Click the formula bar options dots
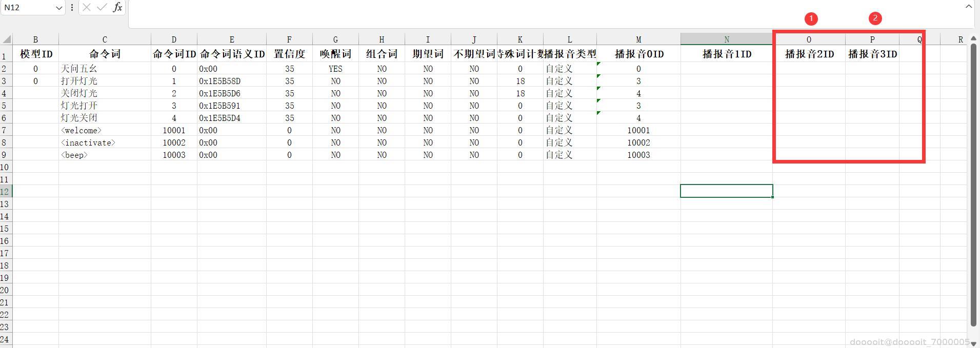 tap(72, 8)
